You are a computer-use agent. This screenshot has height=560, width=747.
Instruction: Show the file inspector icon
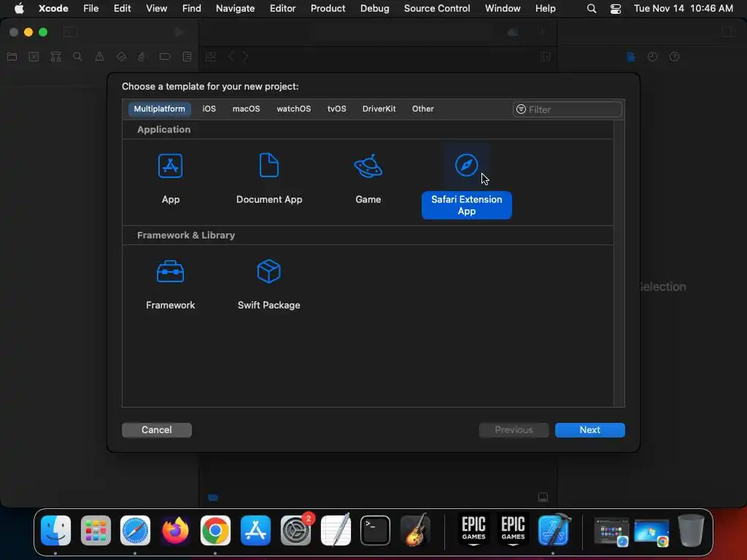coord(631,57)
